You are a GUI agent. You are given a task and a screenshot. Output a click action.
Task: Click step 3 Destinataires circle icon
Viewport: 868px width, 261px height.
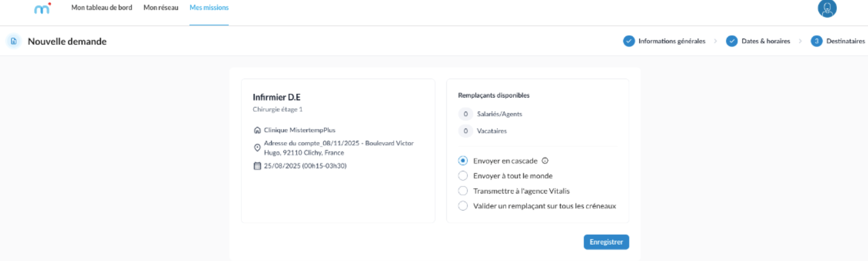(816, 41)
